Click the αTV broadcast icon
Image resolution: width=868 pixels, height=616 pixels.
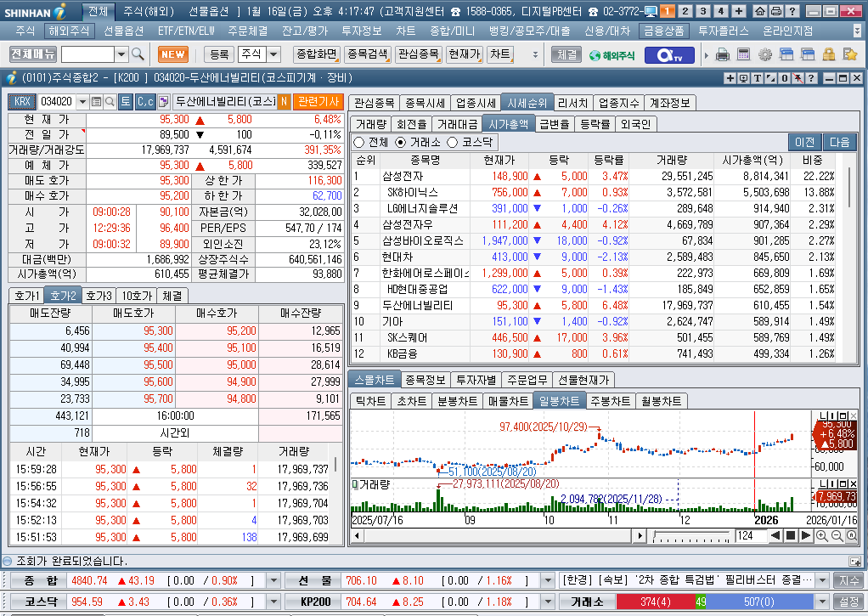(668, 55)
